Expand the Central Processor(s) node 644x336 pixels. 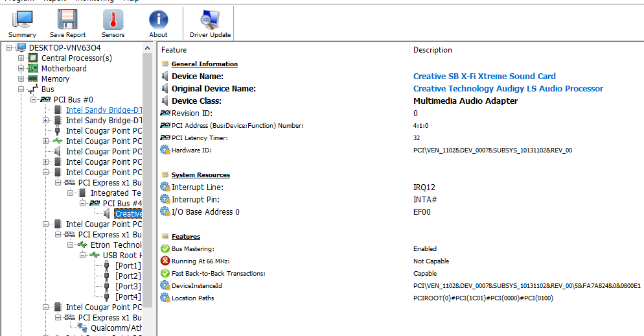coord(21,58)
